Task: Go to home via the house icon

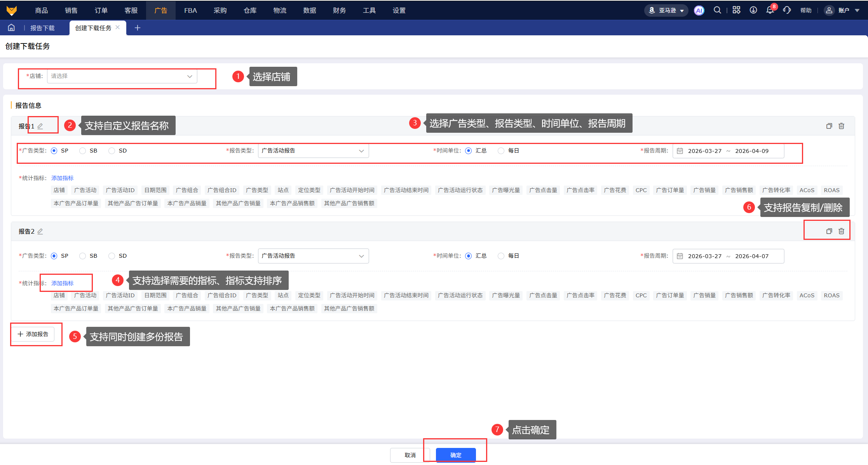Action: click(x=11, y=28)
